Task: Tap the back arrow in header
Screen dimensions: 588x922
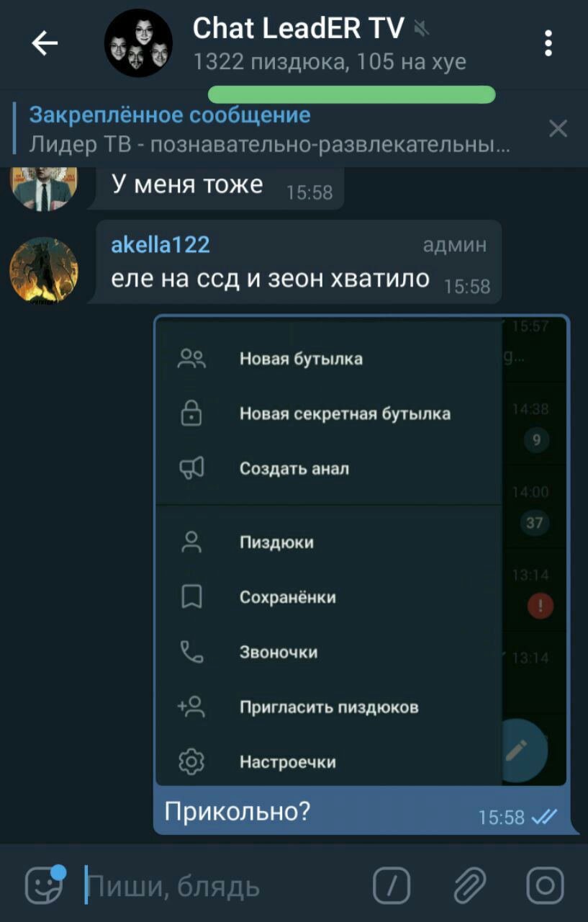Action: (45, 44)
